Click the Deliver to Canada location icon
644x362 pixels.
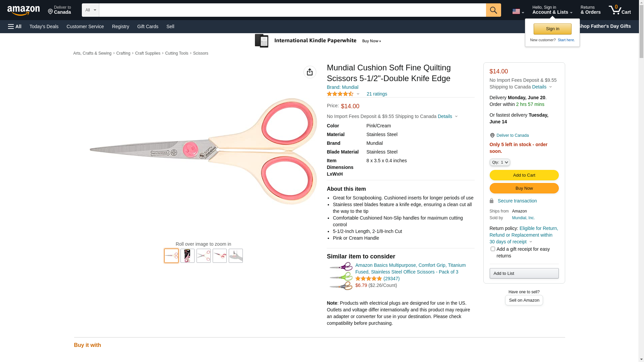(492, 135)
